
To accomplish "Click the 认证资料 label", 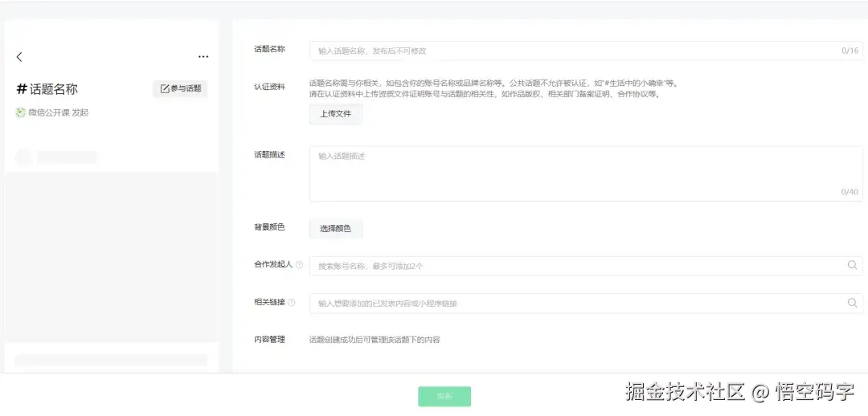I will [x=269, y=87].
